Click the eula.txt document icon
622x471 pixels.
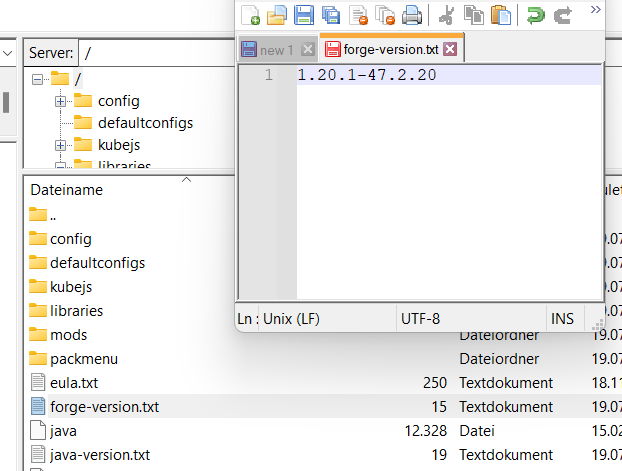38,383
